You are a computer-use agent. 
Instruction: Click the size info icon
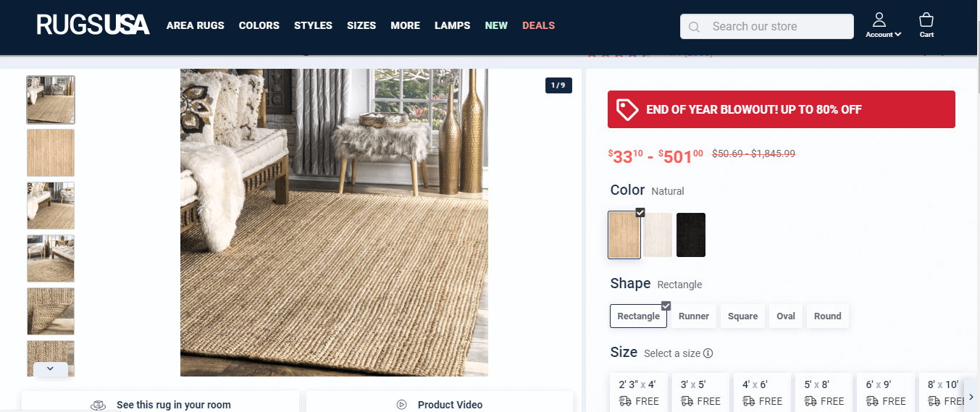(708, 353)
